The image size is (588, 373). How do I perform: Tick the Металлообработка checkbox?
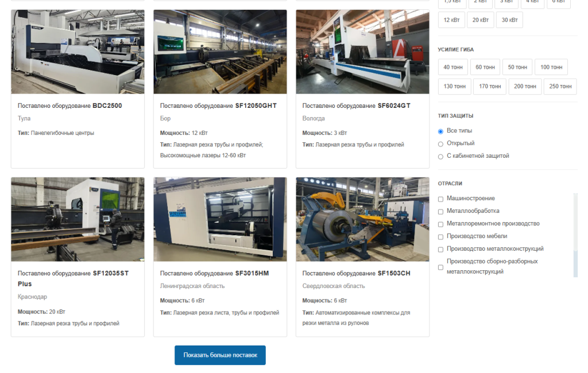click(x=440, y=212)
